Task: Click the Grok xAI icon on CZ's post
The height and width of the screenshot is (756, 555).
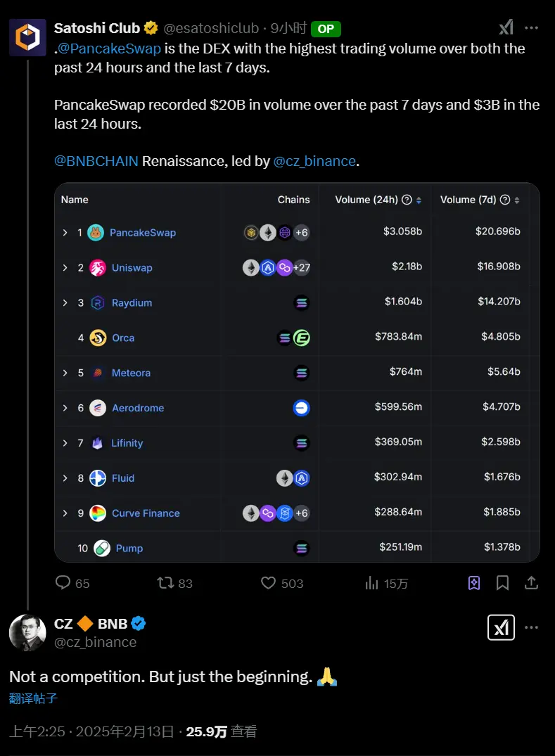Action: 501,627
